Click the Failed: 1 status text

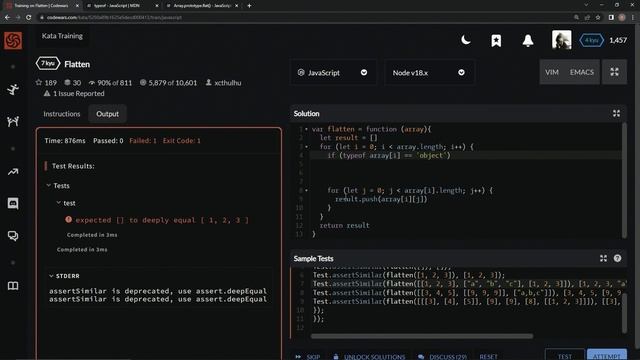point(143,141)
